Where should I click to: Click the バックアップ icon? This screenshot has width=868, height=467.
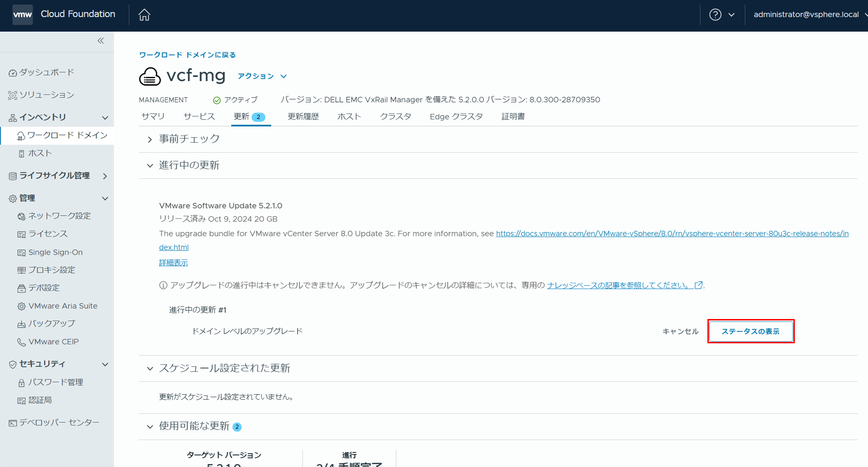[21, 324]
